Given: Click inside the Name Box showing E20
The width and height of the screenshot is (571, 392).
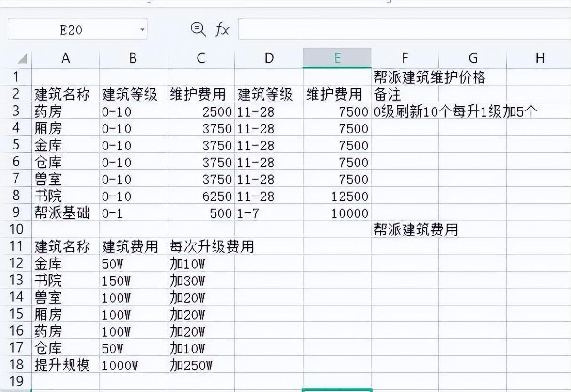Looking at the screenshot, I should tap(71, 30).
